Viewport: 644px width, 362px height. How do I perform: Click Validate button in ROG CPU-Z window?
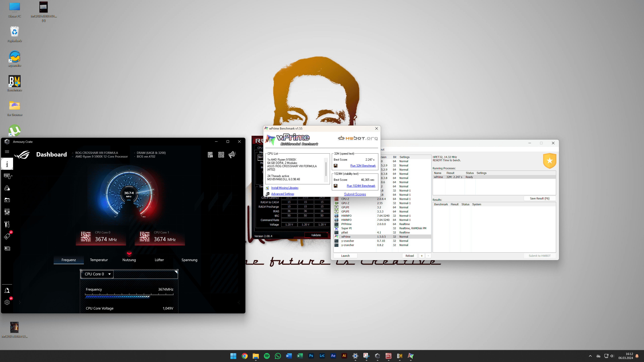pos(316,235)
